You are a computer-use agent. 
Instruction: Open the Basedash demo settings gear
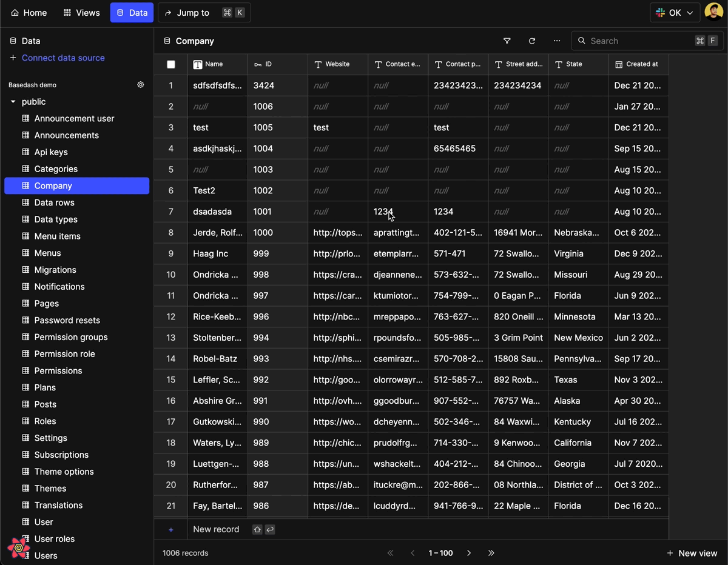pyautogui.click(x=141, y=85)
